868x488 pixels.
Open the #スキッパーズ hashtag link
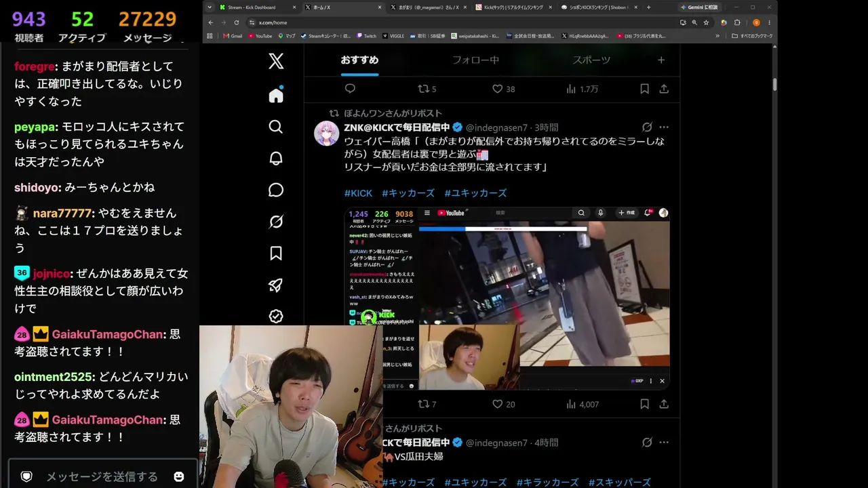(620, 483)
